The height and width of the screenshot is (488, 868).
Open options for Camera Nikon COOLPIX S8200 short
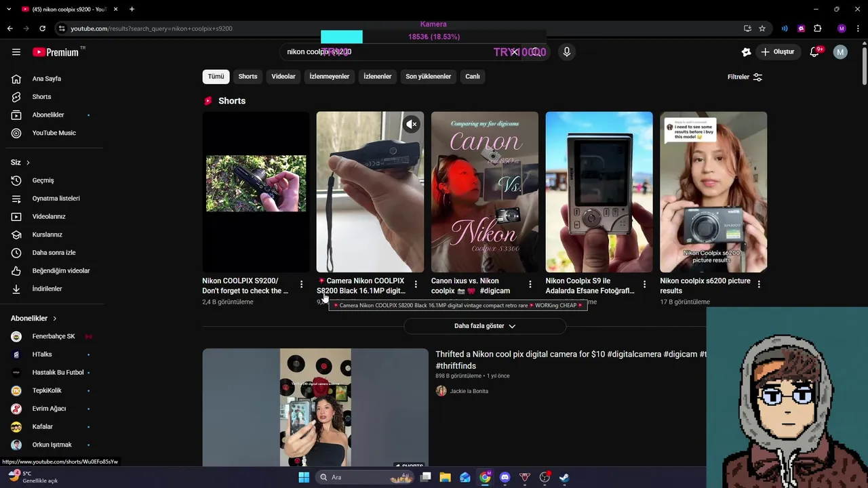pos(416,285)
